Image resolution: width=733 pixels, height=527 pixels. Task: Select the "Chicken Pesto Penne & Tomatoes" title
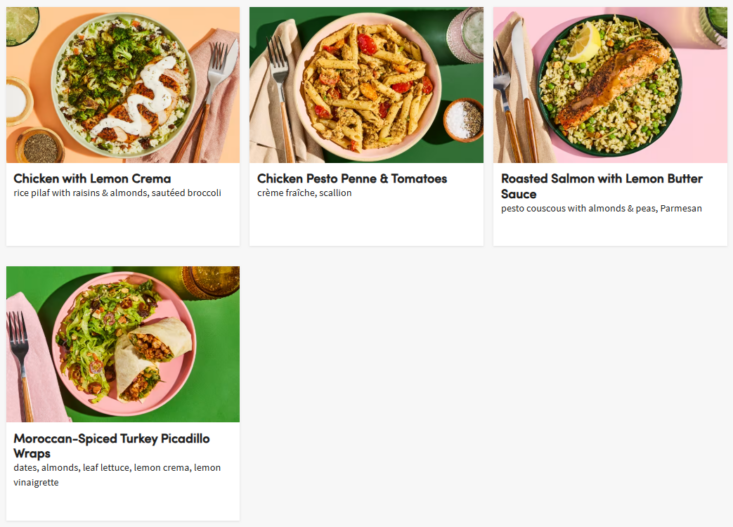click(352, 179)
